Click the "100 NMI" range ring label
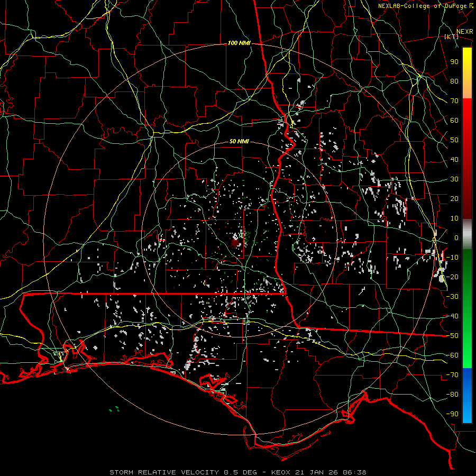This screenshot has width=476, height=476. pyautogui.click(x=239, y=43)
